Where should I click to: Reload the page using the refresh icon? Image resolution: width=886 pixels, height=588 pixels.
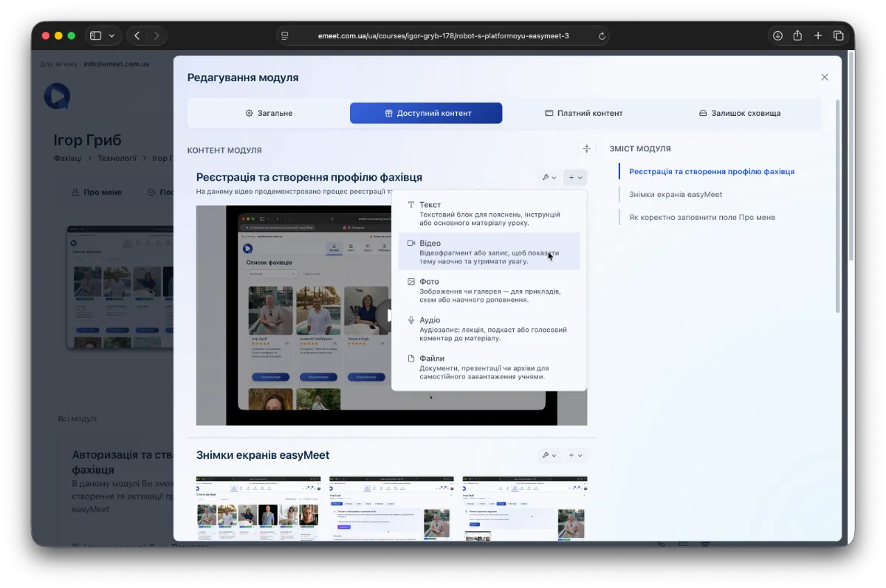coord(602,35)
